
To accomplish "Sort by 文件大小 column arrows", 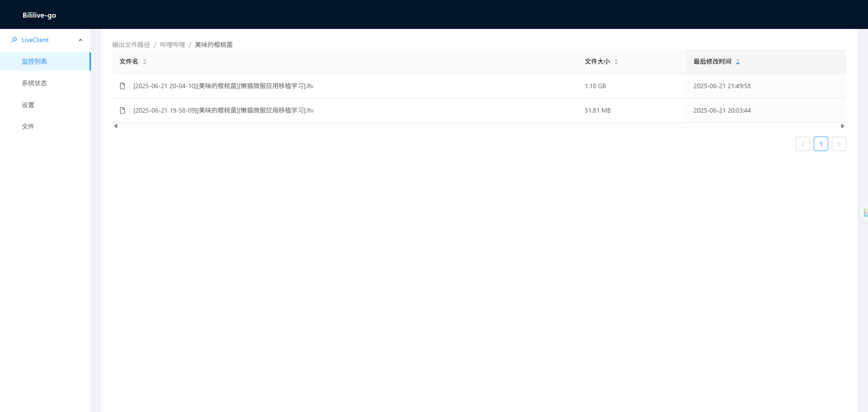I will [x=616, y=62].
